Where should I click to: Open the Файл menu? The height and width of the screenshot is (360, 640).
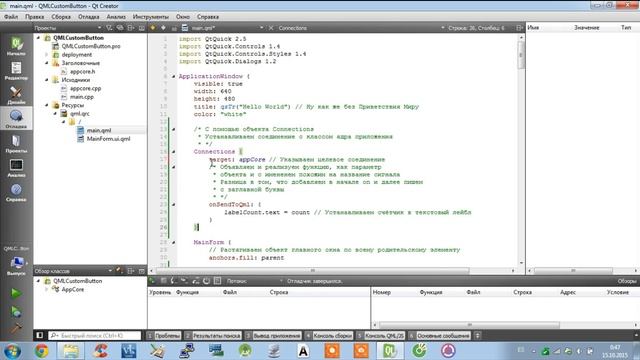coord(11,17)
